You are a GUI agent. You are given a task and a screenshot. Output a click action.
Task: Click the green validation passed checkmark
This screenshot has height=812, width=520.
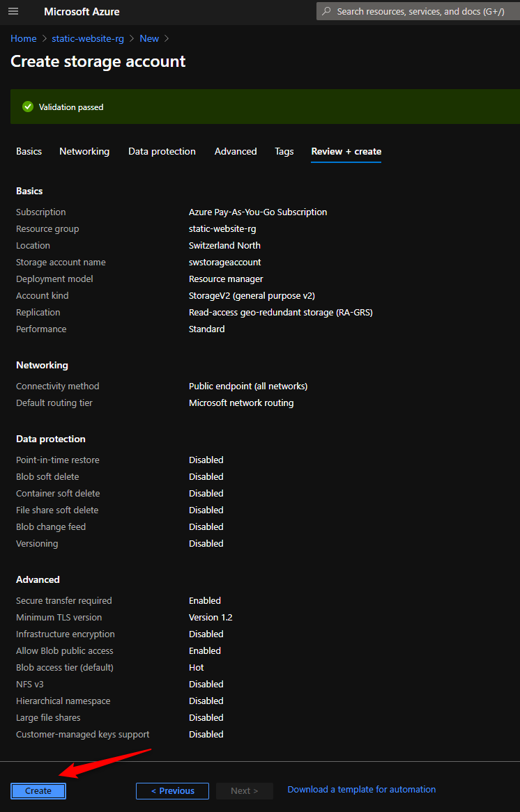pos(28,107)
